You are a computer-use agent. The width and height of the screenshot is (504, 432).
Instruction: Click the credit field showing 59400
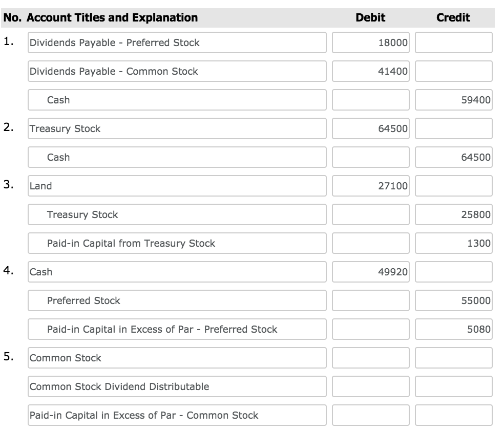click(453, 100)
